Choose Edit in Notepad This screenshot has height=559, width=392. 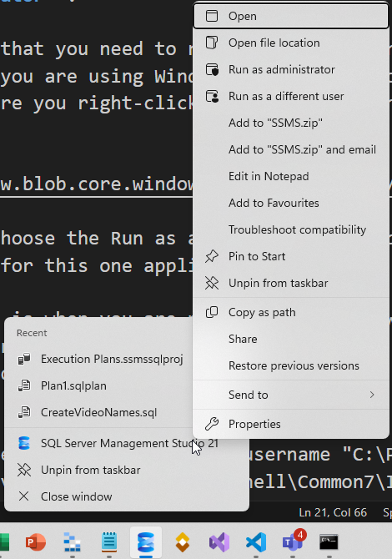point(291,177)
